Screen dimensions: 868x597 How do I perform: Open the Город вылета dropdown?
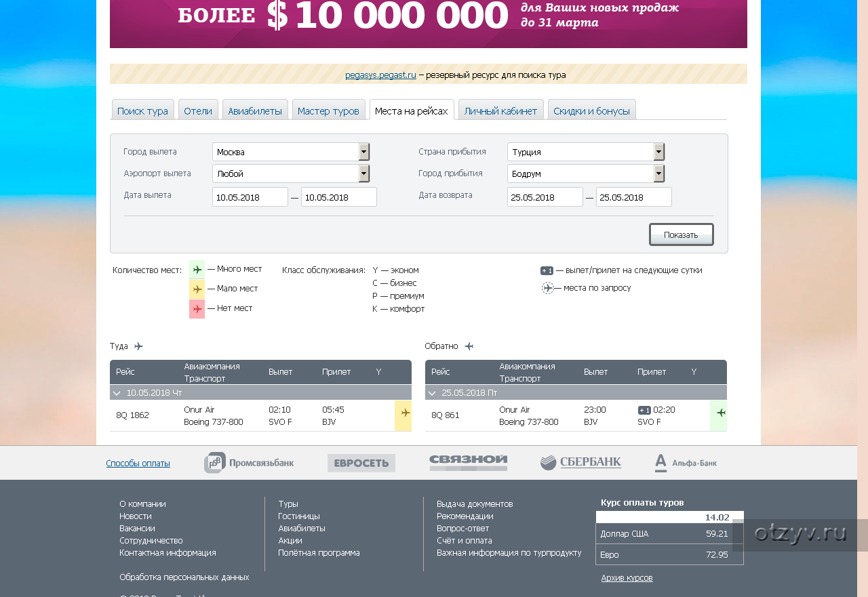point(364,152)
